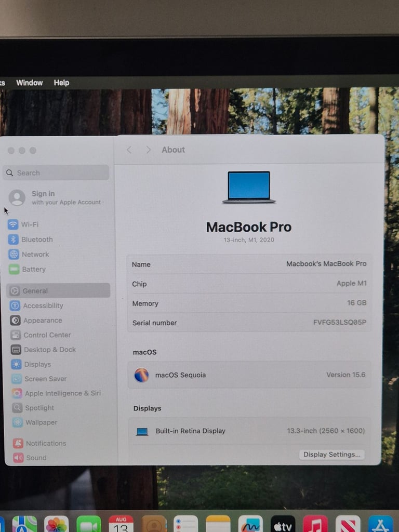Go back with the left chevron

point(129,150)
